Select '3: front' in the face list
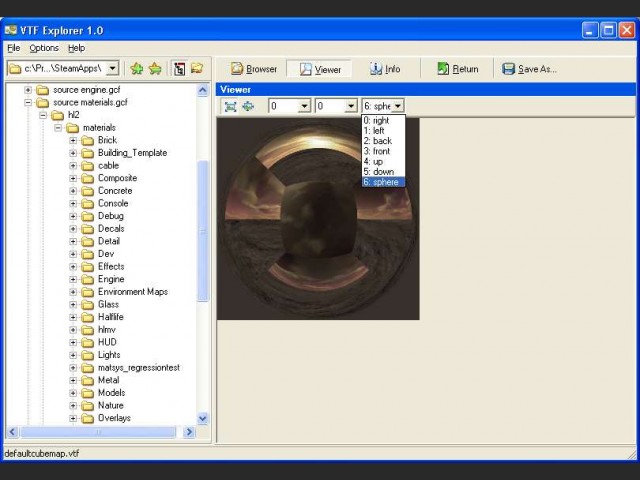The height and width of the screenshot is (480, 640). pos(383,151)
